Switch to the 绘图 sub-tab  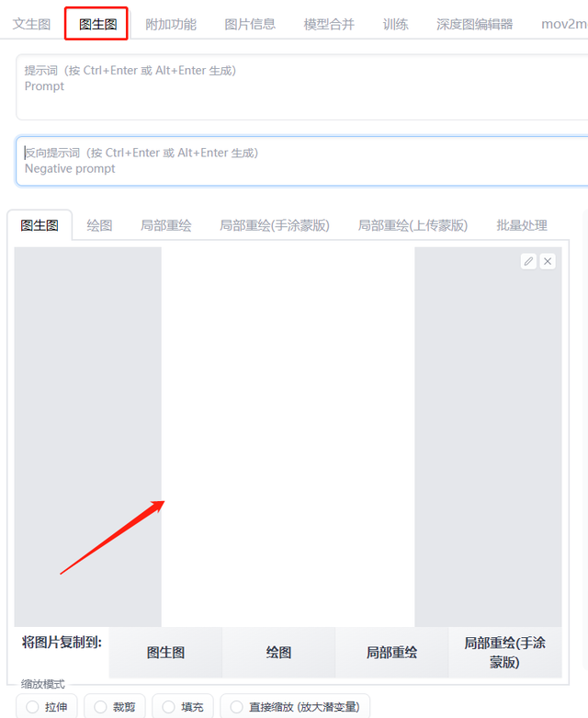pos(99,225)
